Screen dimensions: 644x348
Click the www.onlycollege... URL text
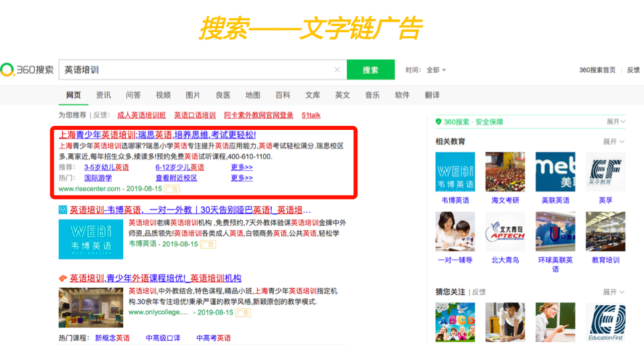[159, 313]
